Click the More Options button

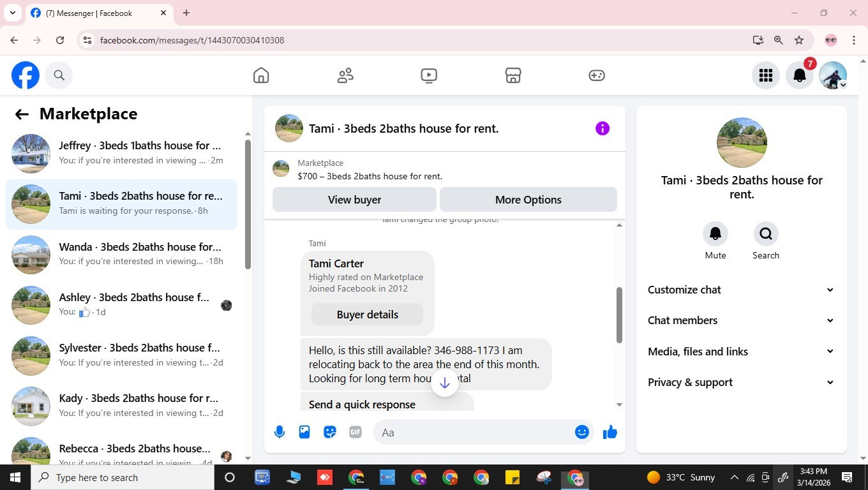pos(528,200)
